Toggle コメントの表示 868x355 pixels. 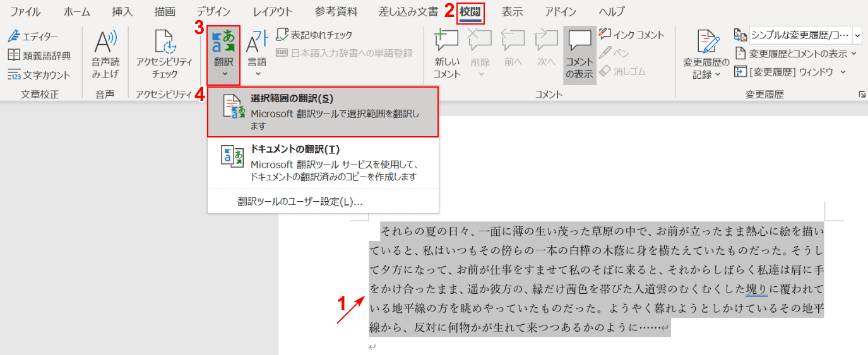580,55
